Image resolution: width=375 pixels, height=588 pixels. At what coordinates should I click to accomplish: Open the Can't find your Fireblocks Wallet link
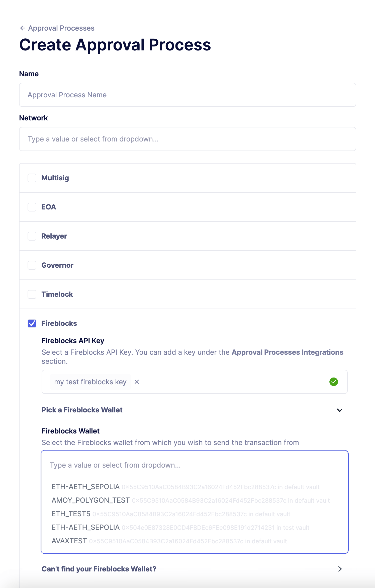click(99, 569)
